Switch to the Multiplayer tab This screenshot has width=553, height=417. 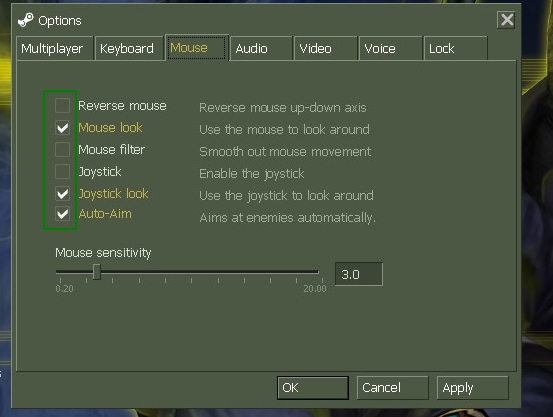point(55,48)
